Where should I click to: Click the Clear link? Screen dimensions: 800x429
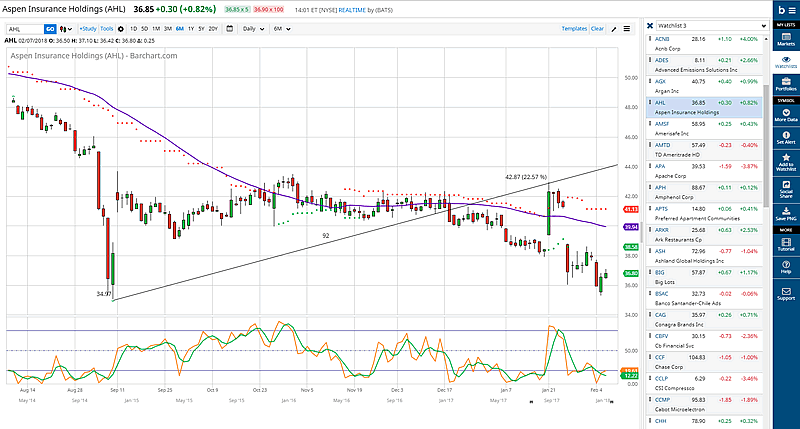597,29
